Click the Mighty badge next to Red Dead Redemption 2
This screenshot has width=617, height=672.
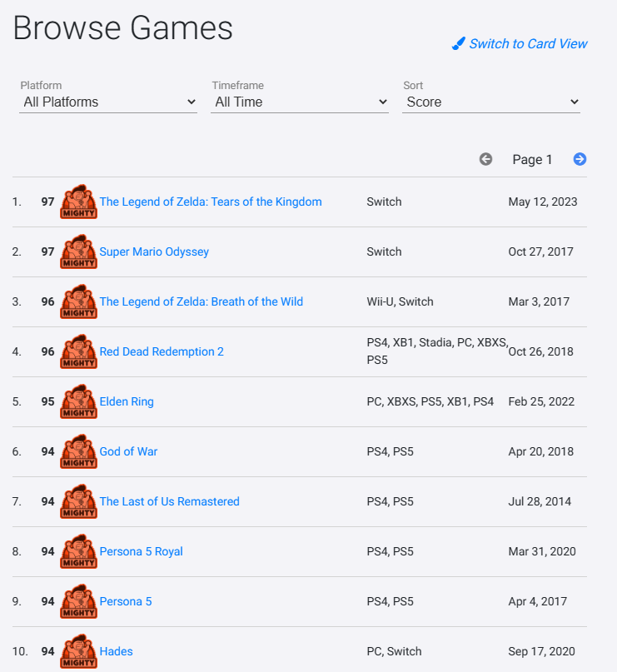(79, 351)
